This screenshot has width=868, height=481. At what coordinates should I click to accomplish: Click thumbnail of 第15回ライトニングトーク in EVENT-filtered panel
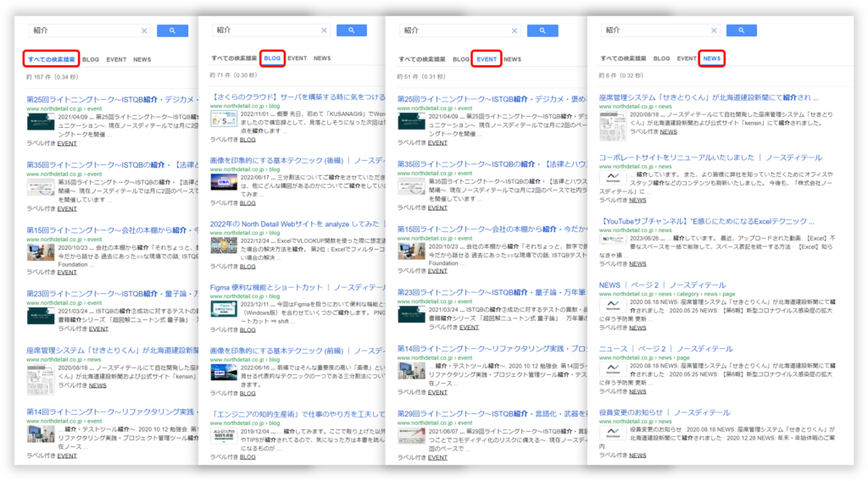coord(411,251)
